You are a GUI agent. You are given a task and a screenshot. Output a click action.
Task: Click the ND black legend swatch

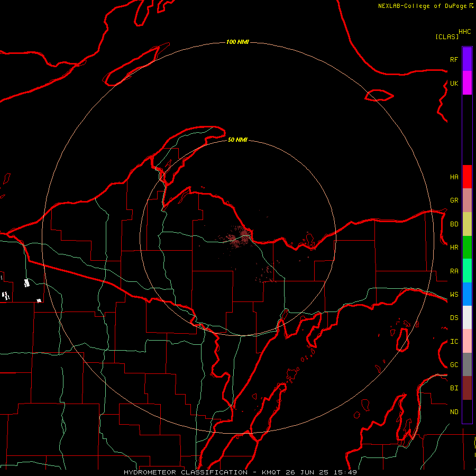point(467,411)
